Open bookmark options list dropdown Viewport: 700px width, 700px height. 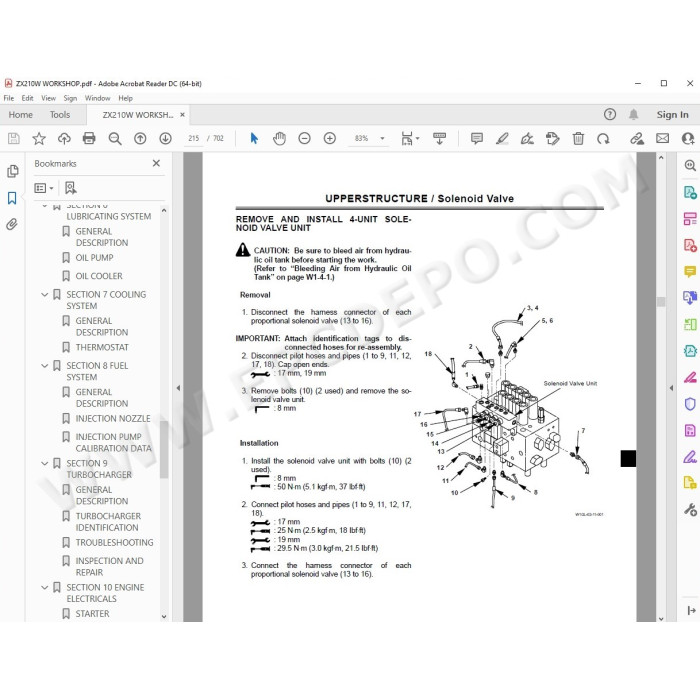coord(44,188)
